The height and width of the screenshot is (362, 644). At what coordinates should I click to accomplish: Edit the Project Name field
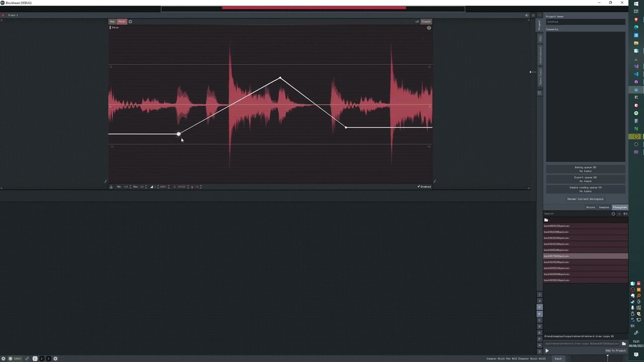[x=586, y=22]
